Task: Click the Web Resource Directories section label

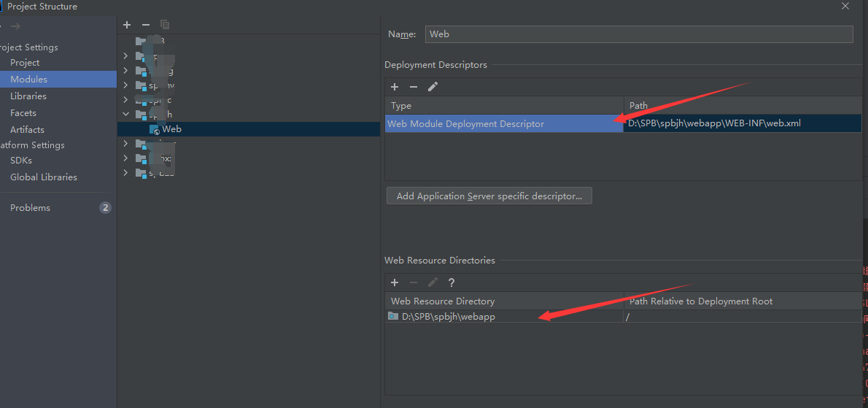Action: click(440, 260)
